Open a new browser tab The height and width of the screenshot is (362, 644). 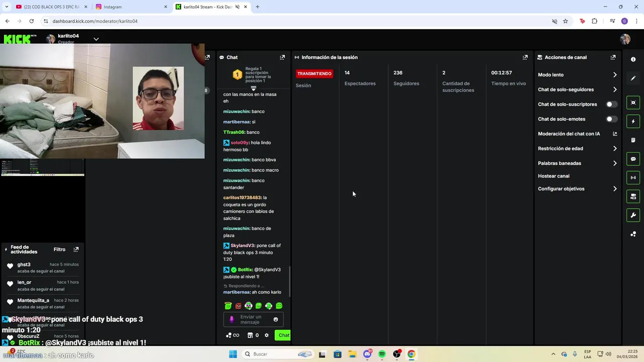pos(258,7)
